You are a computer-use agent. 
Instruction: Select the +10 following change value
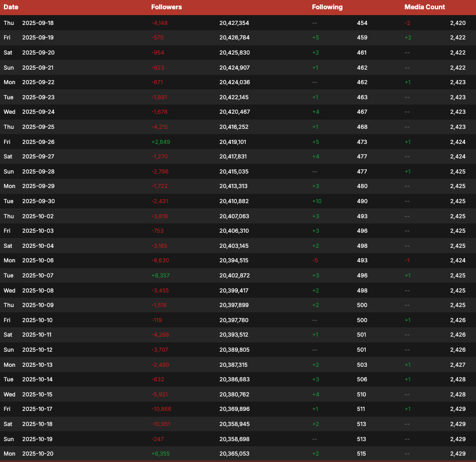(x=315, y=201)
